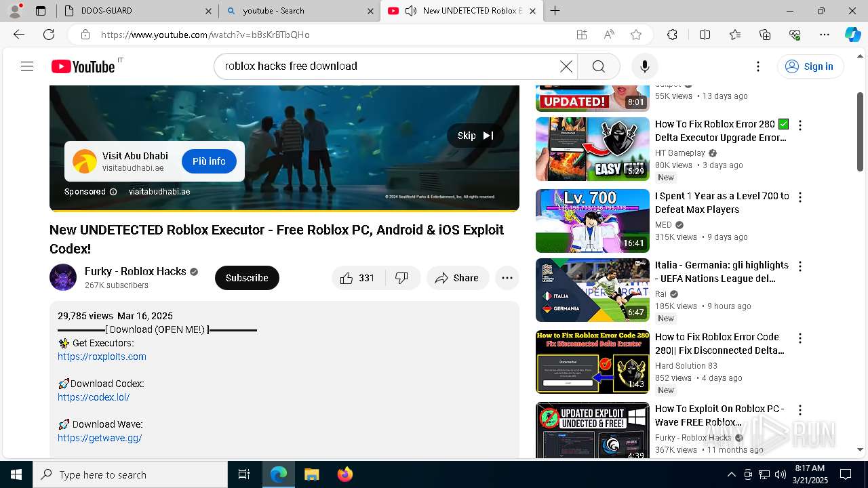Skip the advertisement
This screenshot has height=488, width=868.
475,136
